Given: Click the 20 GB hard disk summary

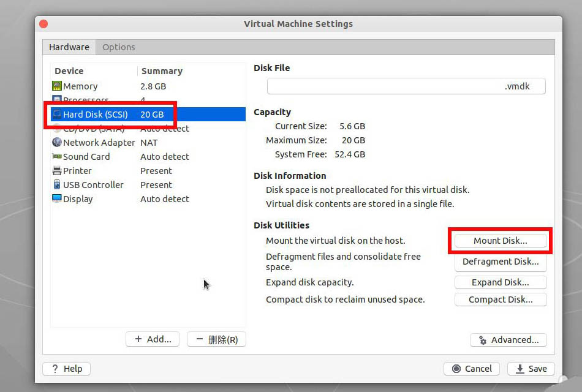Looking at the screenshot, I should [x=152, y=115].
